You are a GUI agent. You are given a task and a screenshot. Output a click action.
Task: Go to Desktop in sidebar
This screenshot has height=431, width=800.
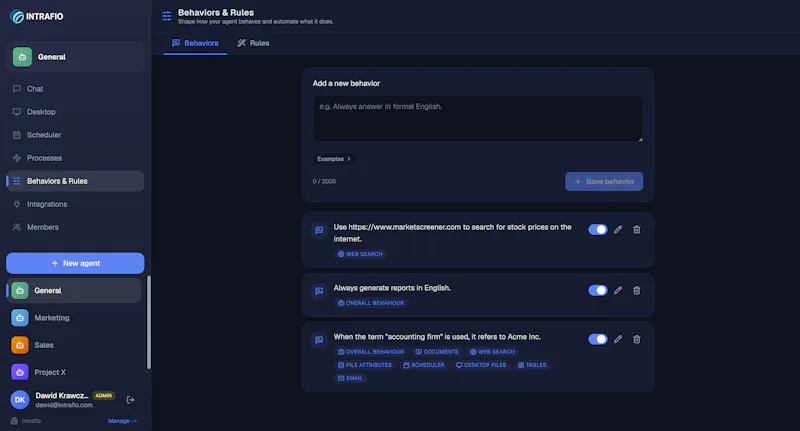(75, 112)
